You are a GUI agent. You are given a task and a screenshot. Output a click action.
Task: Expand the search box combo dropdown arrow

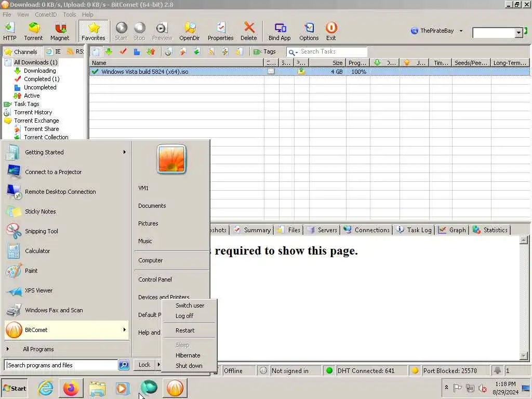[518, 33]
